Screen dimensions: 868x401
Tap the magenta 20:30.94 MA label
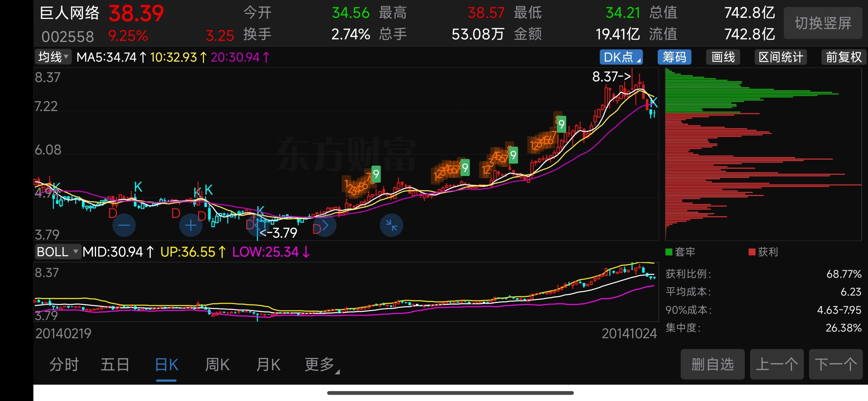[x=240, y=57]
